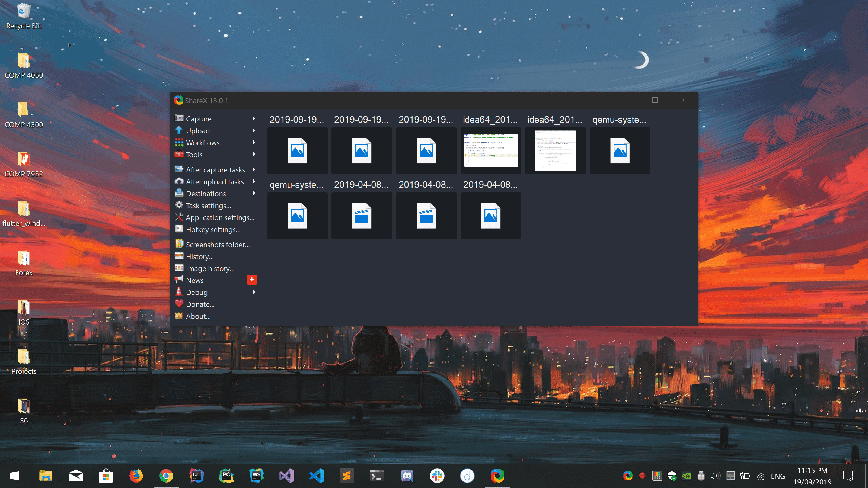Image resolution: width=868 pixels, height=488 pixels.
Task: Click the About crown icon
Action: [179, 316]
